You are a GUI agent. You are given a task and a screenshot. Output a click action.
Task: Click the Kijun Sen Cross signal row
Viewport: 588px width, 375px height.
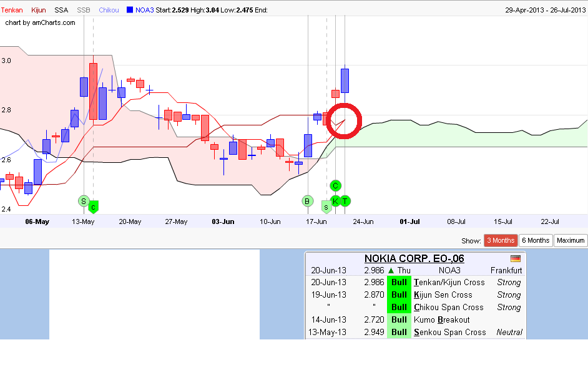point(415,295)
